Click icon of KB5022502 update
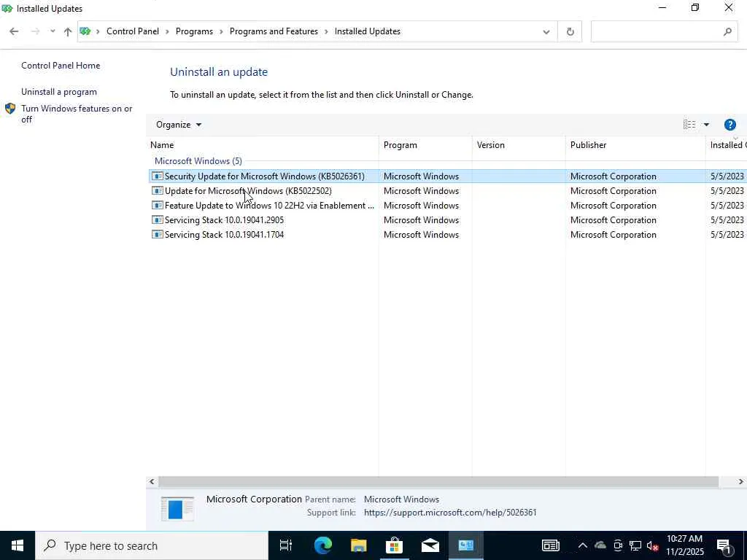 coord(158,191)
